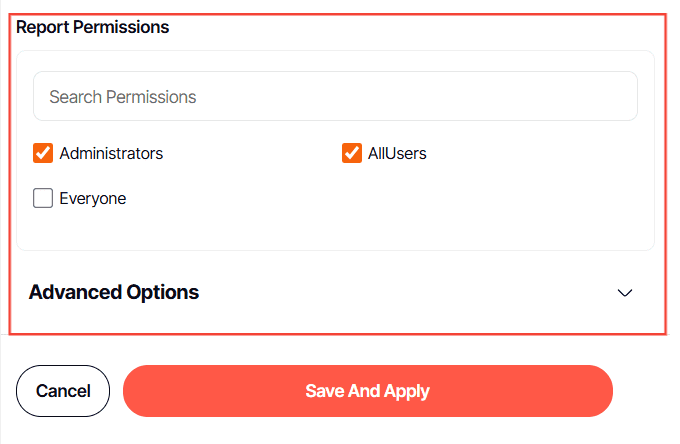This screenshot has height=444, width=680.
Task: Click the "Save And Apply" button text
Action: [x=367, y=391]
